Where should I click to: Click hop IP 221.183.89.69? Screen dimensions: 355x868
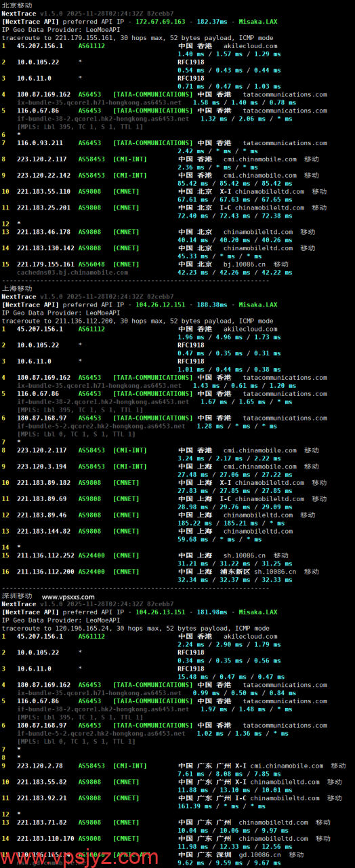pyautogui.click(x=42, y=499)
